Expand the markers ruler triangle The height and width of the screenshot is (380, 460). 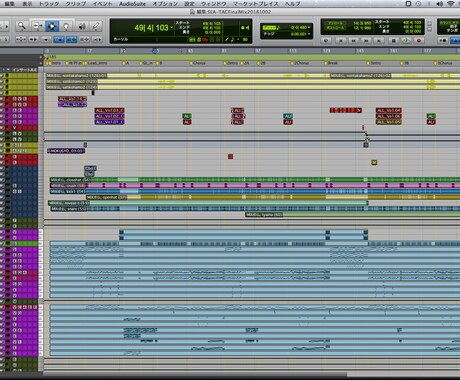pos(41,63)
